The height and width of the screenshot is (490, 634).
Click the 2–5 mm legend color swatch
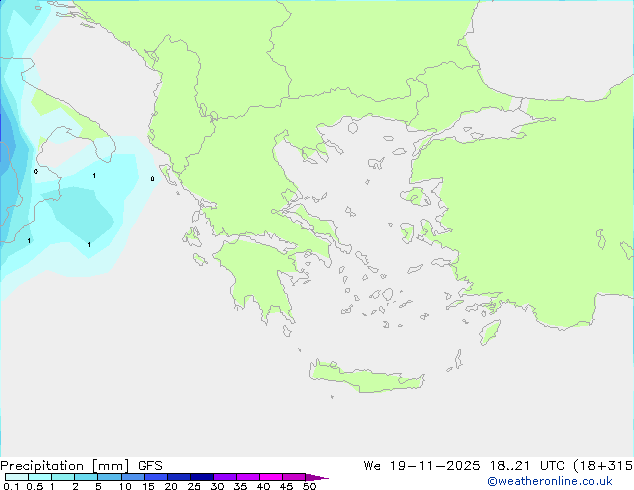coord(86,477)
